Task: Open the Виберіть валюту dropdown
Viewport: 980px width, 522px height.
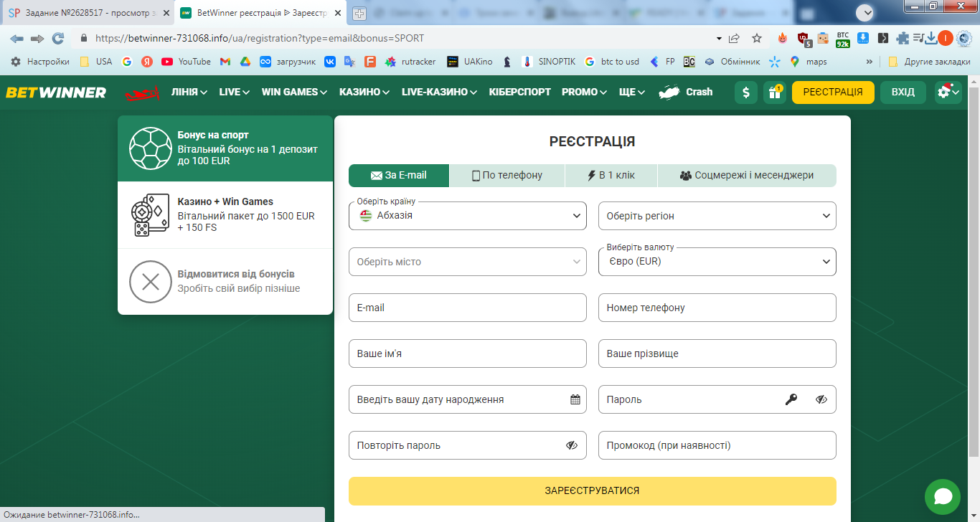Action: coord(717,262)
